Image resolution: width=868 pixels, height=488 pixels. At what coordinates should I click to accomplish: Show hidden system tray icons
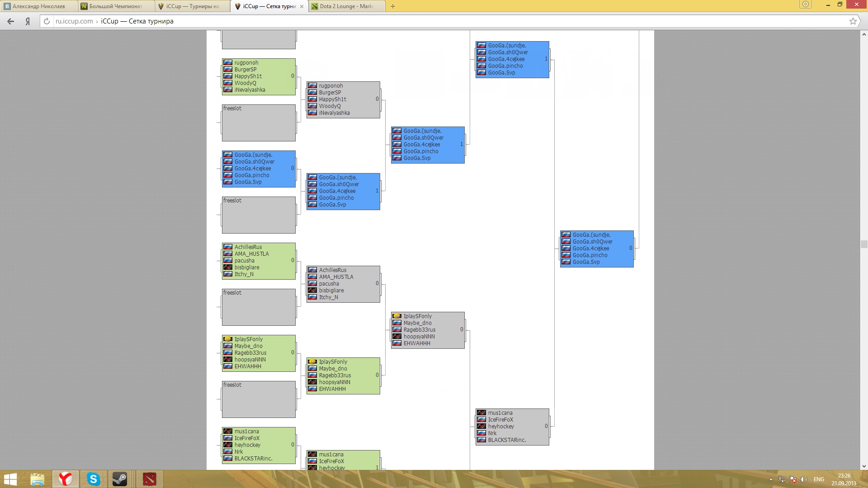(771, 479)
